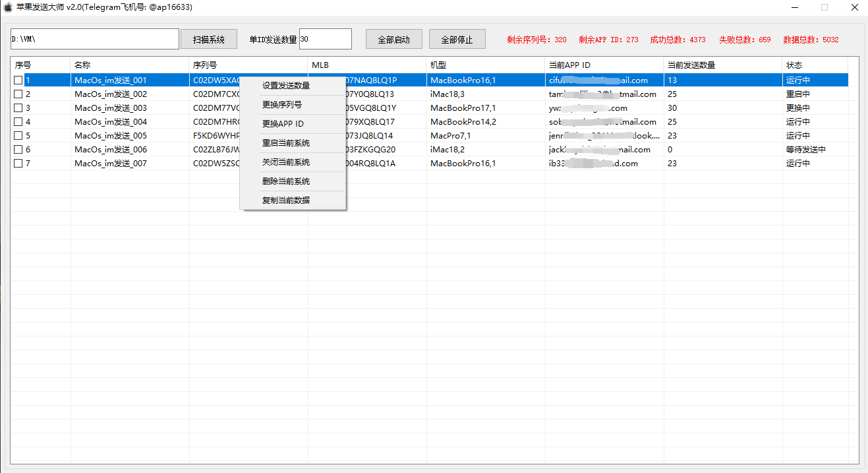The image size is (868, 473).
Task: Close the 苹果发送大师 window
Action: tap(854, 7)
